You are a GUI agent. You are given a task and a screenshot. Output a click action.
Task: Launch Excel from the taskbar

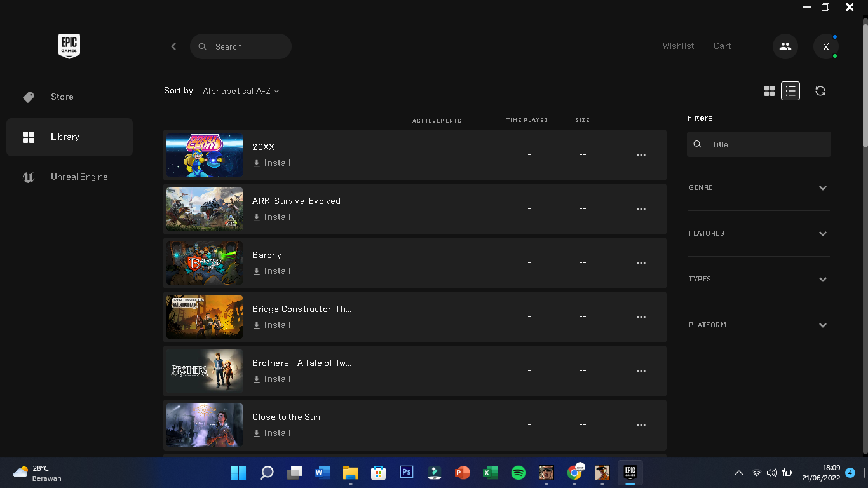(491, 473)
